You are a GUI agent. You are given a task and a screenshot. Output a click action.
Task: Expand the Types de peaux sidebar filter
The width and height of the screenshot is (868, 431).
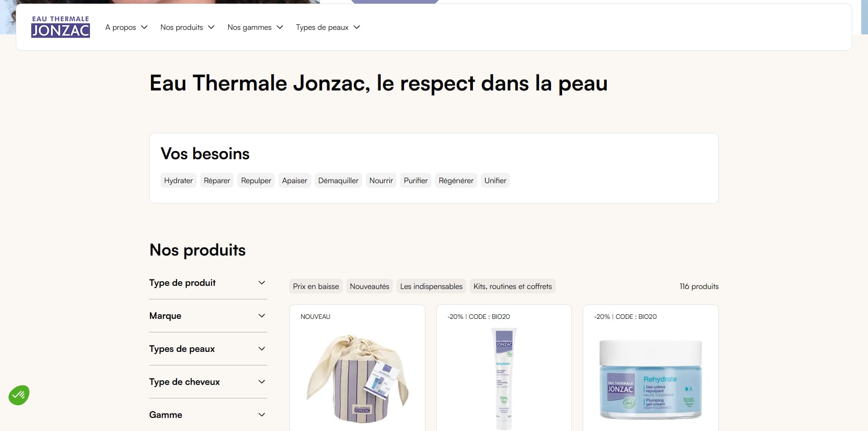[208, 349]
